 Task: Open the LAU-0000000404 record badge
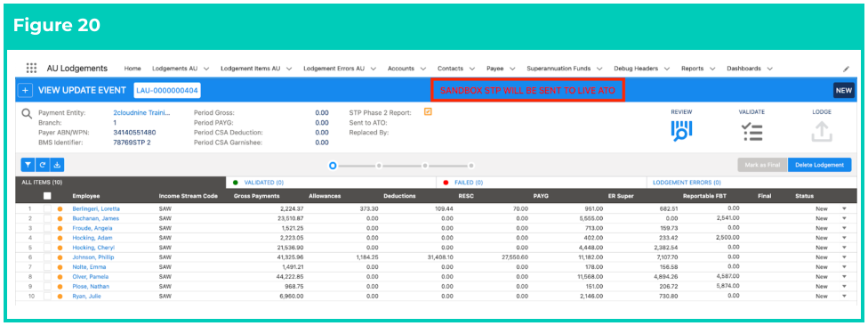pos(168,90)
